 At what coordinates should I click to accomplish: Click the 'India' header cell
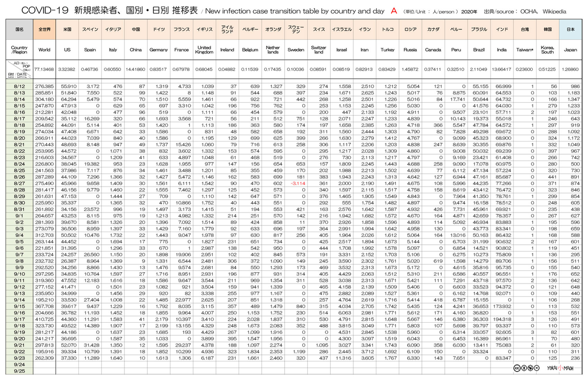click(502, 50)
